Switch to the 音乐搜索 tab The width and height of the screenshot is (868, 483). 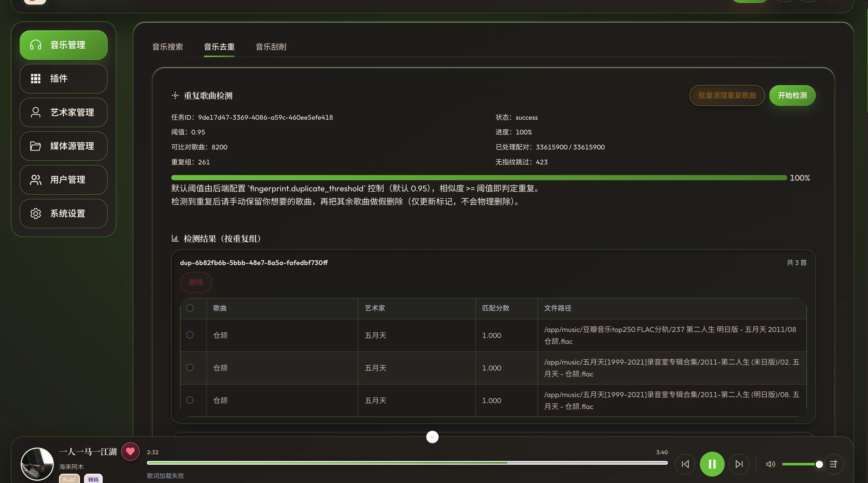pos(167,47)
